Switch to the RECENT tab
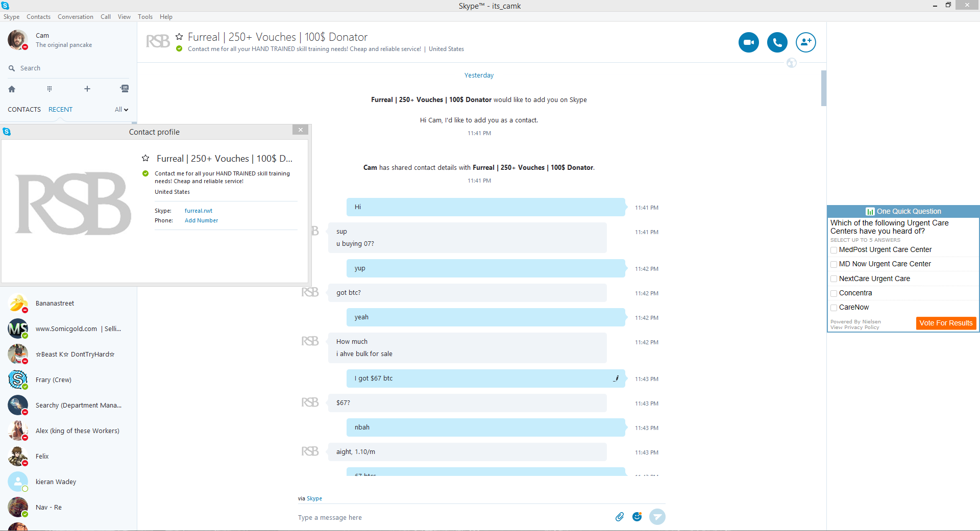This screenshot has width=980, height=531. pyautogui.click(x=60, y=109)
